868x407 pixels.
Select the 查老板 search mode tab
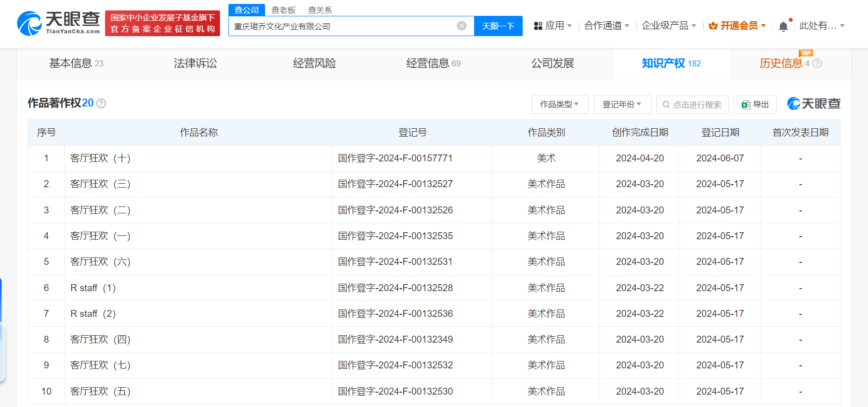pyautogui.click(x=283, y=10)
